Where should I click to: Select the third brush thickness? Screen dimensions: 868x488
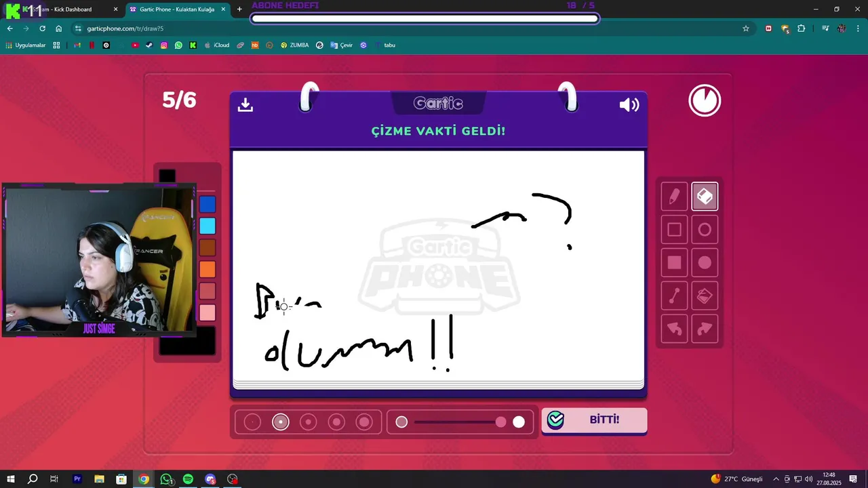tap(309, 422)
